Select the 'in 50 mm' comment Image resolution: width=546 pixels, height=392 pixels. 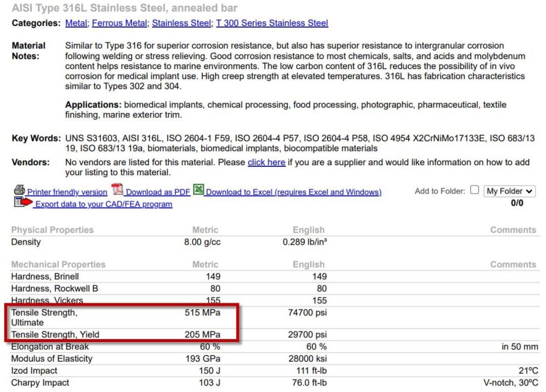click(520, 347)
